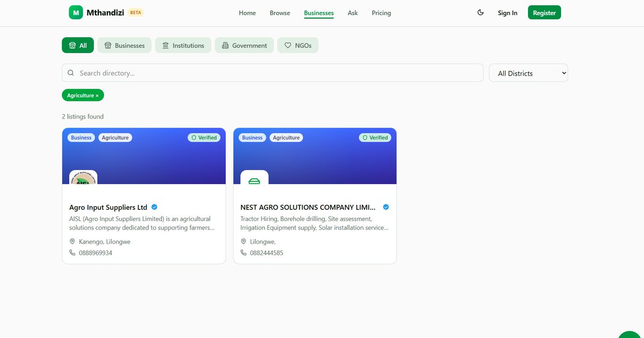
Task: Click the BETA badge beside Mthandizi
Action: [x=136, y=12]
